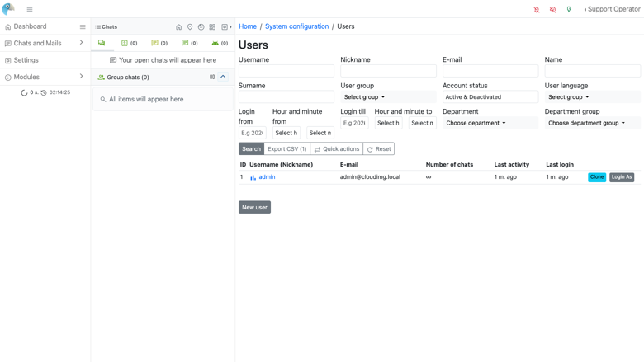
Task: Focus the Username filter input field
Action: pyautogui.click(x=286, y=71)
